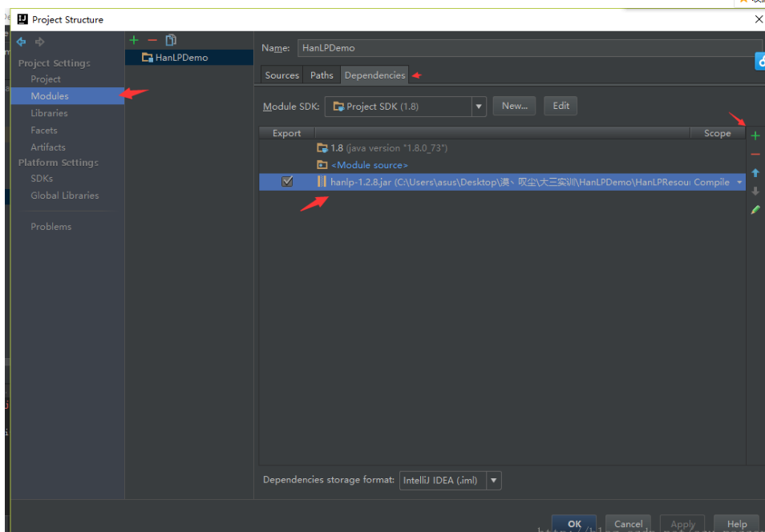Open Project settings section
The width and height of the screenshot is (765, 532).
(x=46, y=79)
